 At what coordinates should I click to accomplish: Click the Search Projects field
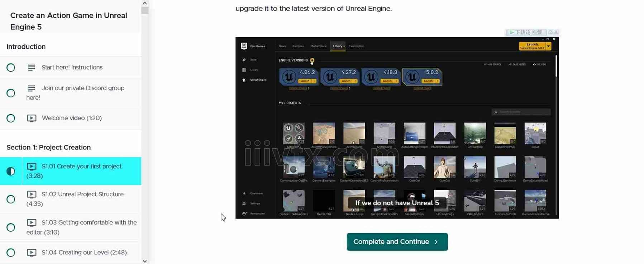click(x=521, y=112)
